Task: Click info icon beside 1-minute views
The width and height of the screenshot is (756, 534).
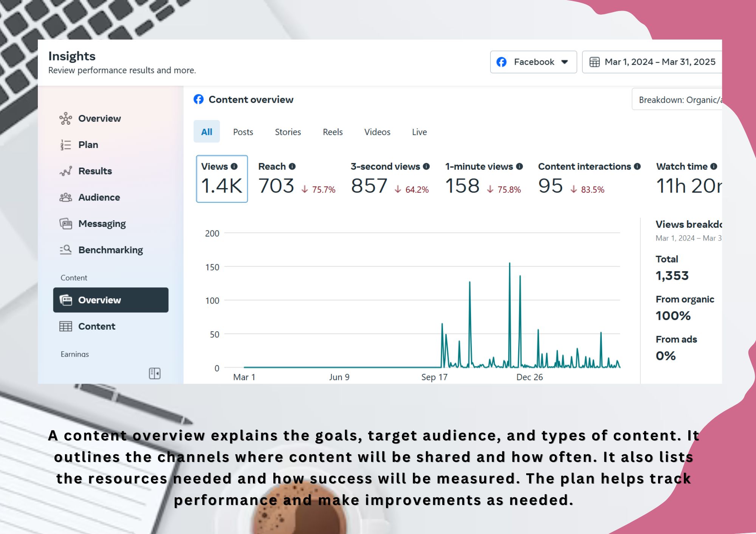Action: click(x=519, y=167)
